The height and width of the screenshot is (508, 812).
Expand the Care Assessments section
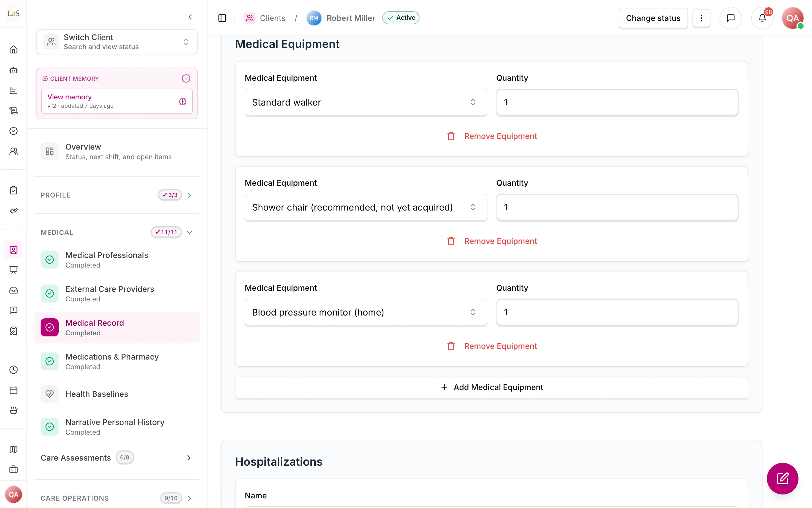coord(117,457)
